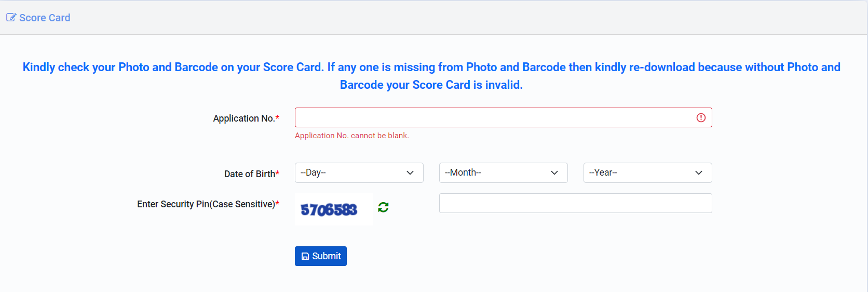This screenshot has height=292, width=868.
Task: Click the Score Card edit icon
Action: (x=11, y=18)
